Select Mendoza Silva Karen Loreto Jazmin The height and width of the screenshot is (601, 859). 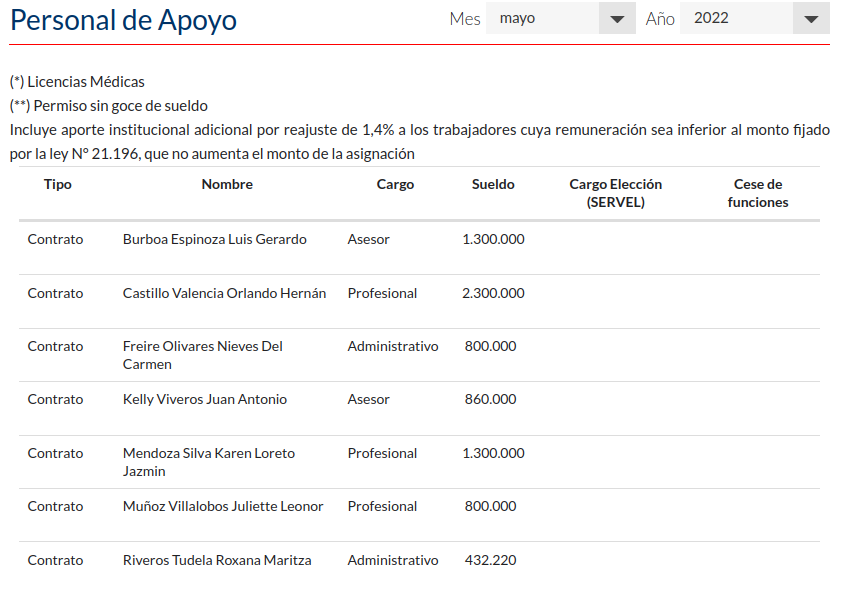[x=208, y=462]
